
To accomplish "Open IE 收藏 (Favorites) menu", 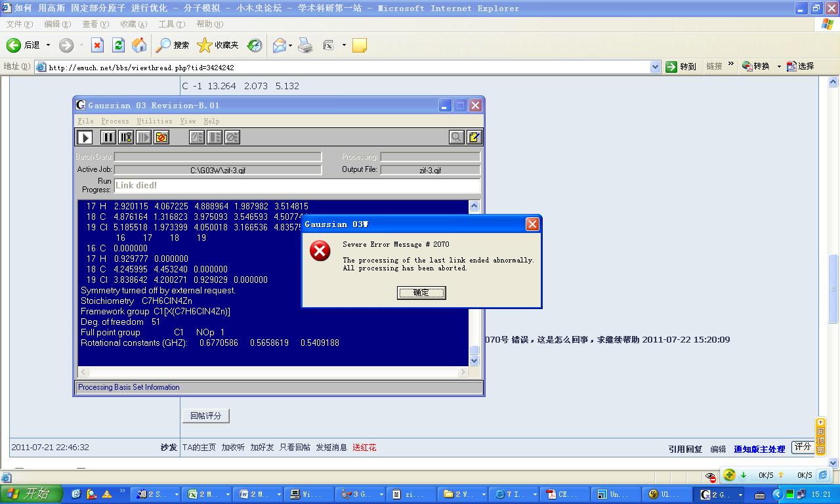I will (x=133, y=24).
